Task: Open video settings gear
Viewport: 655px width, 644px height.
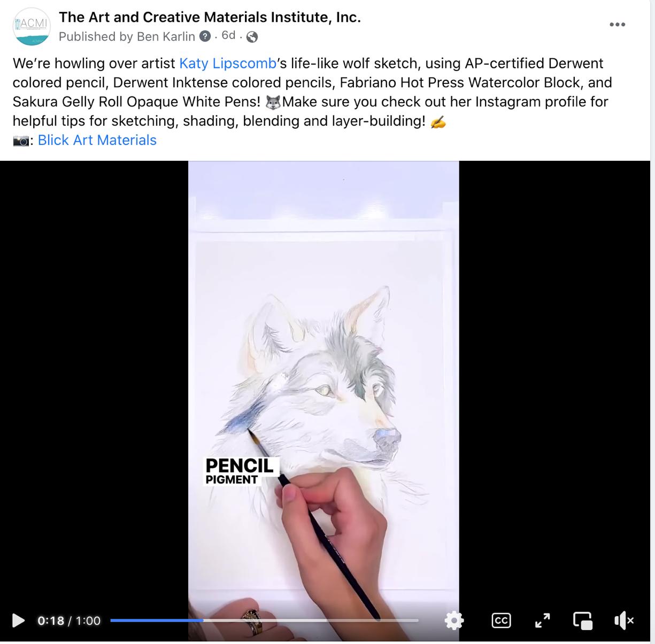Action: pyautogui.click(x=454, y=620)
